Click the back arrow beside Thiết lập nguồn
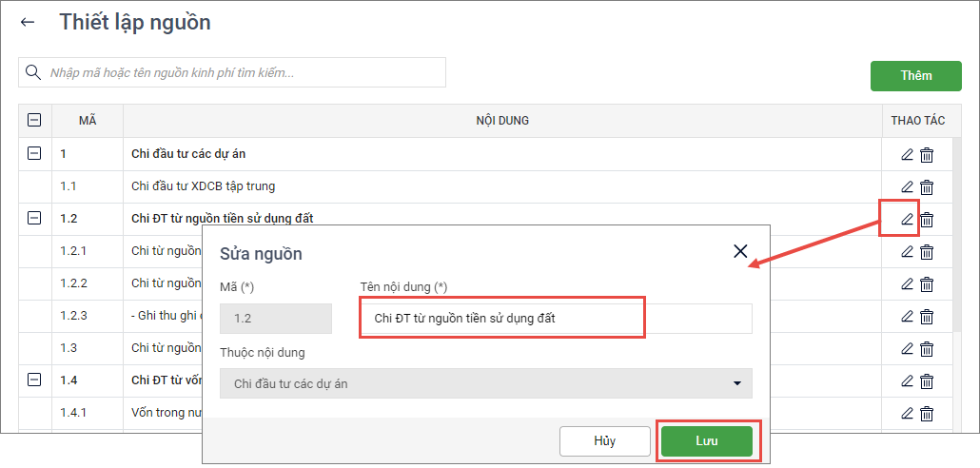This screenshot has height=468, width=980. coord(28,23)
